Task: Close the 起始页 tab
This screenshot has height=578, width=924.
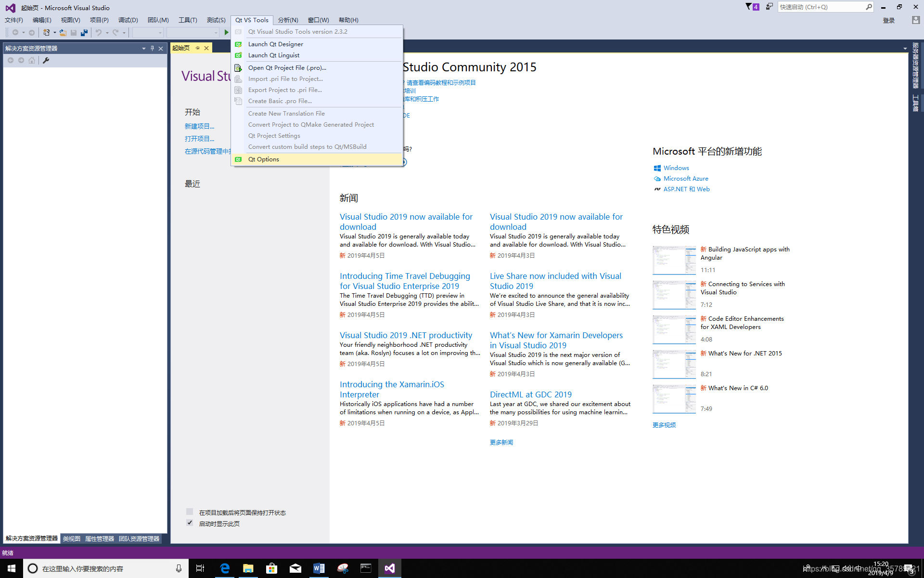Action: point(206,48)
